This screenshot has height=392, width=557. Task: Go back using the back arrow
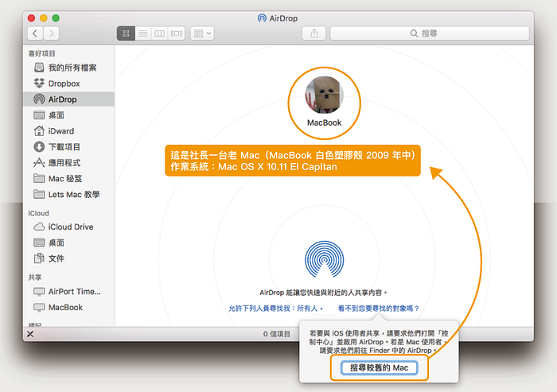pyautogui.click(x=36, y=33)
